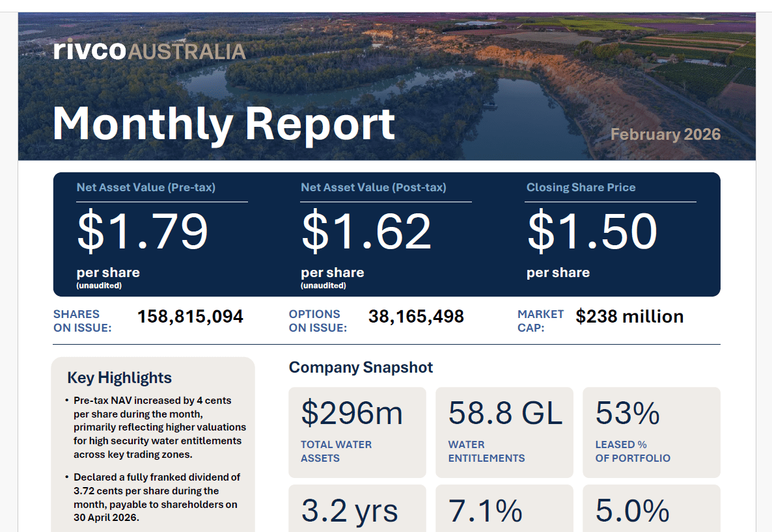Click the $1.62 post-tax NAV figure

tap(366, 232)
